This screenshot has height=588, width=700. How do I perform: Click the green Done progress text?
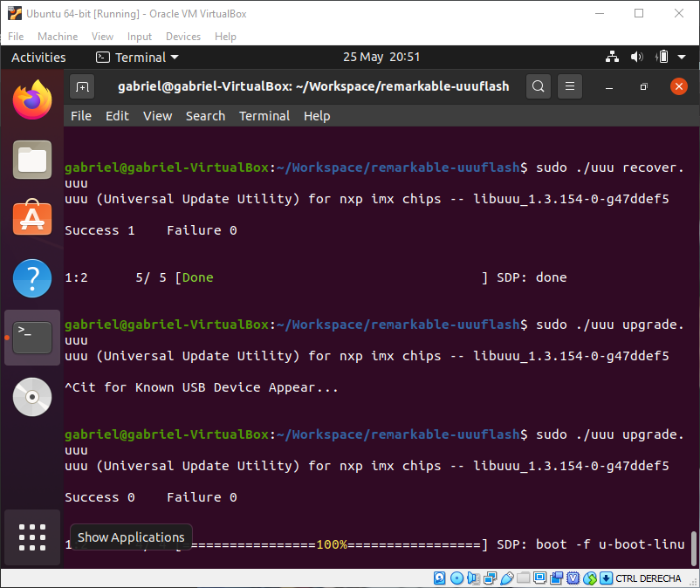point(198,277)
